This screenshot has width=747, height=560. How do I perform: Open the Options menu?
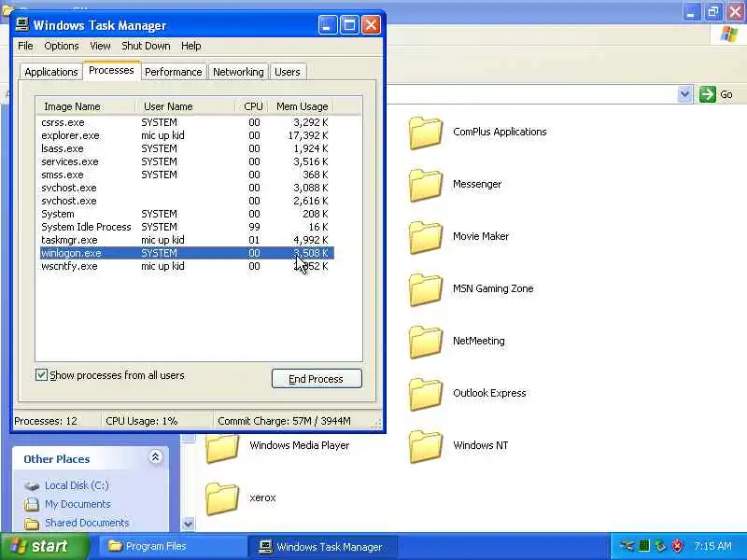pyautogui.click(x=62, y=46)
